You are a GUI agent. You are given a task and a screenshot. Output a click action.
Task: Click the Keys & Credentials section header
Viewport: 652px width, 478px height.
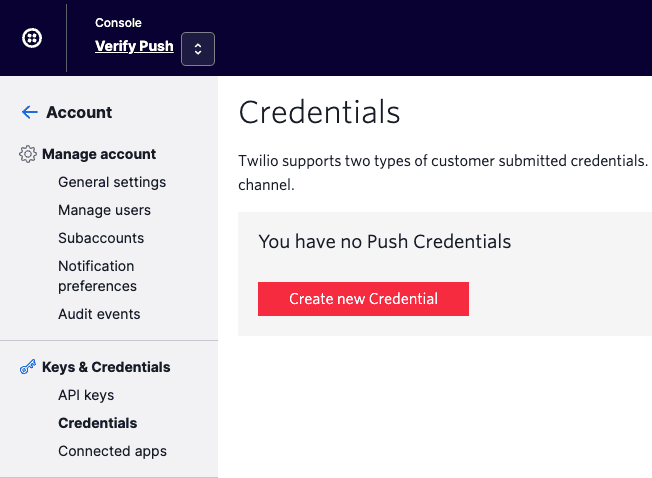(106, 367)
